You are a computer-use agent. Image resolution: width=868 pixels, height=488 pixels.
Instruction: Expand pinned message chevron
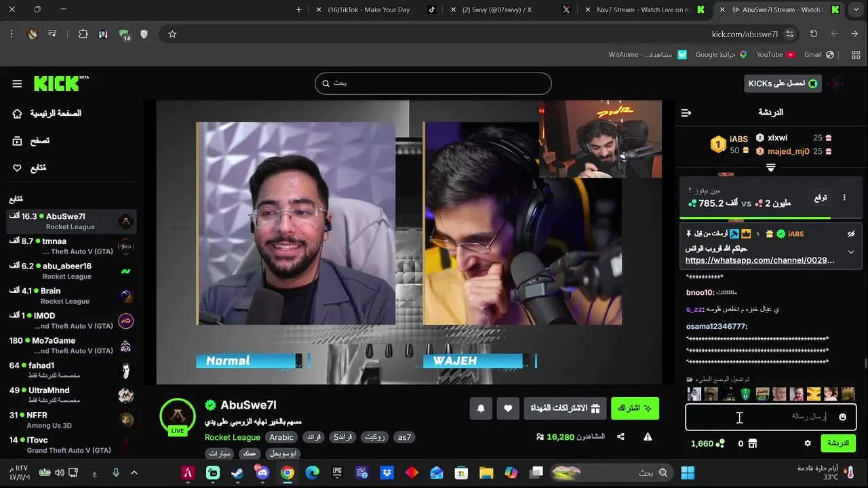(851, 252)
